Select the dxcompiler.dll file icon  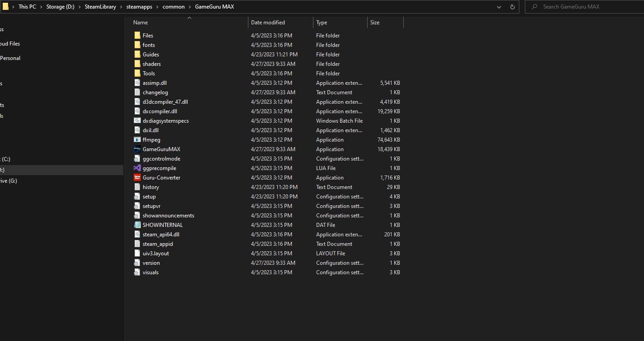tap(138, 111)
